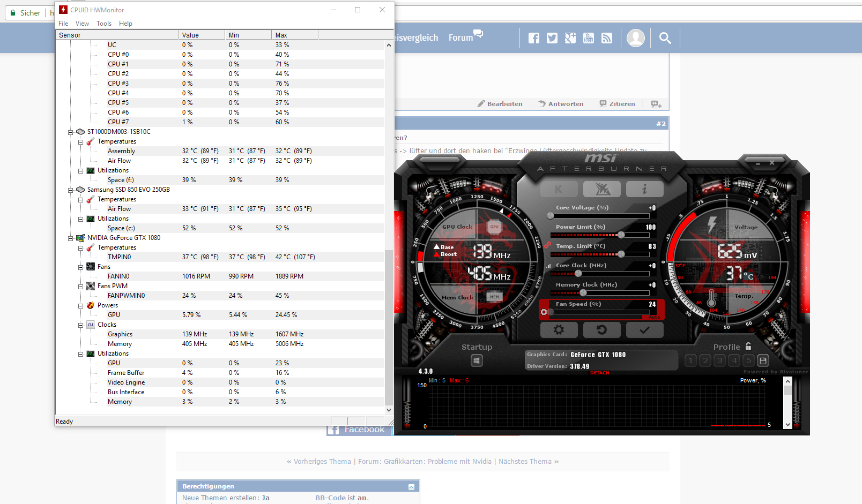Collapse GTX 1080 Temperatures branch
Screen dimensions: 862x504
pyautogui.click(x=80, y=247)
